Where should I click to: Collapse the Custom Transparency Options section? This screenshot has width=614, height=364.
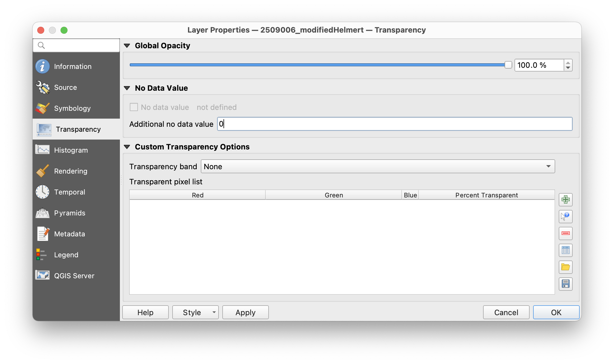pos(127,147)
